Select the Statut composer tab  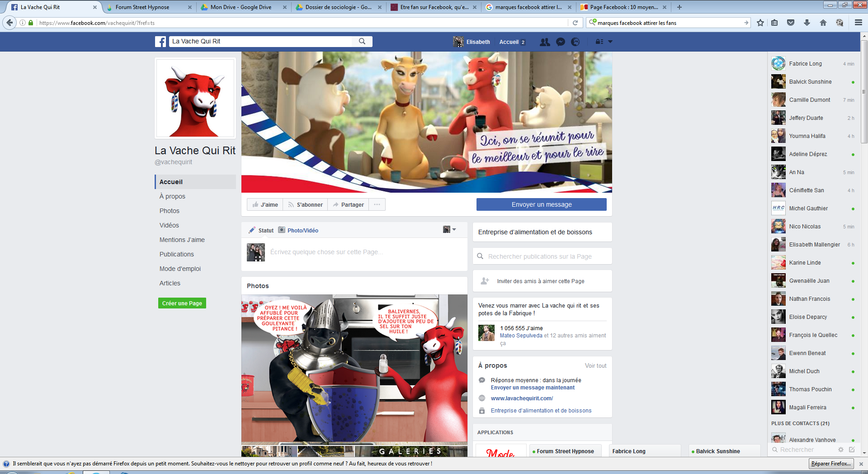(261, 230)
